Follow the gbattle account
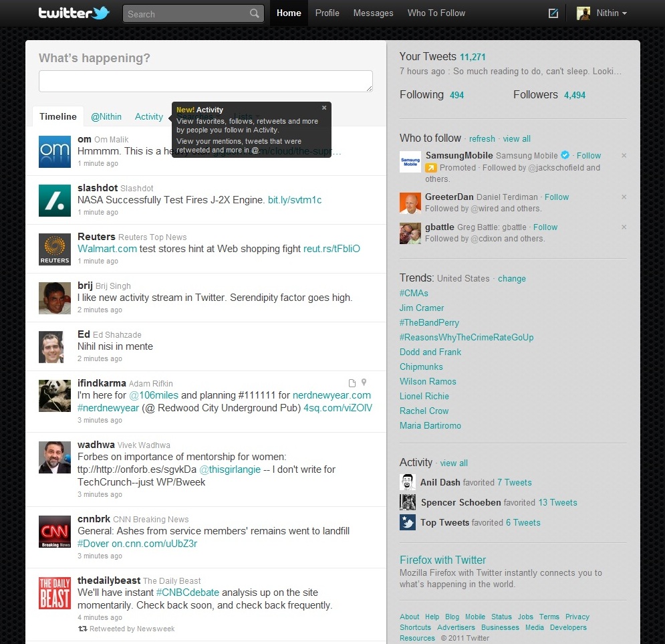The width and height of the screenshot is (665, 644). [x=545, y=227]
